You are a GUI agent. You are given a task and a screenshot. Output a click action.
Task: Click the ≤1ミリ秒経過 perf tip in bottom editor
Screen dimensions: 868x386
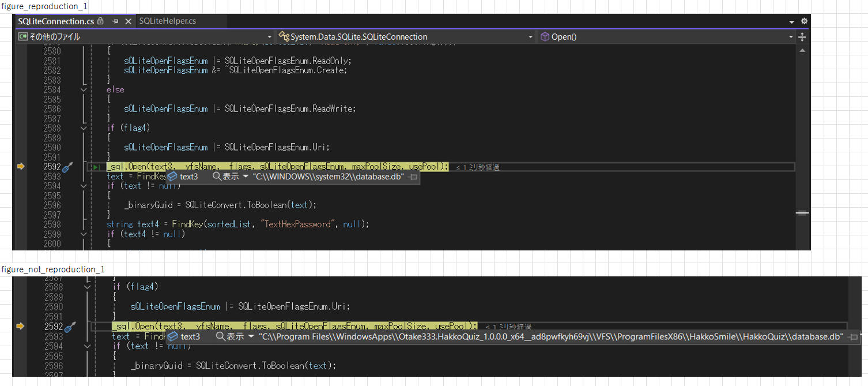pyautogui.click(x=508, y=327)
